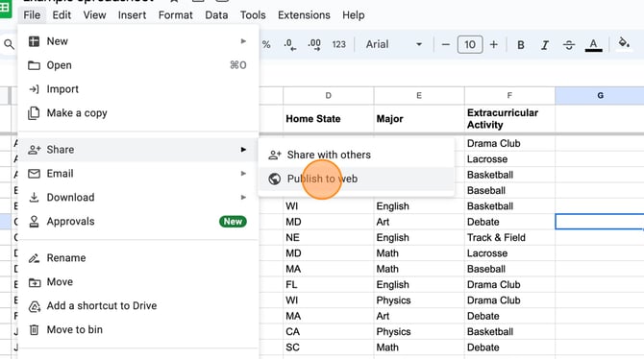Toggle bold formatting
The height and width of the screenshot is (359, 644).
tap(520, 45)
